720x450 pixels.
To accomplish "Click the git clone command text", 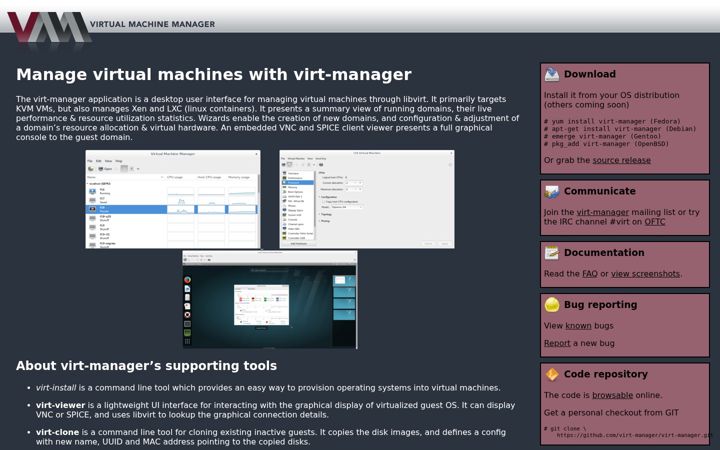I will coord(628,432).
